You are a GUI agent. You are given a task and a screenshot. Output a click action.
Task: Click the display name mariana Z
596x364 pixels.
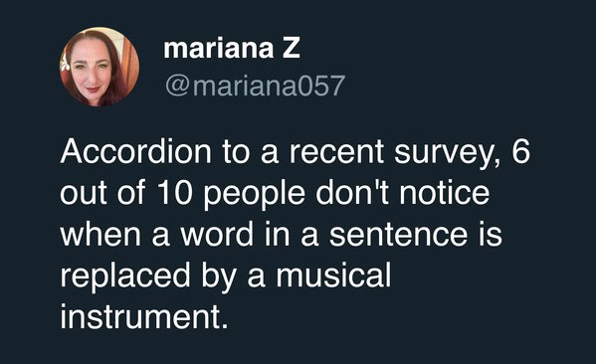pos(232,49)
